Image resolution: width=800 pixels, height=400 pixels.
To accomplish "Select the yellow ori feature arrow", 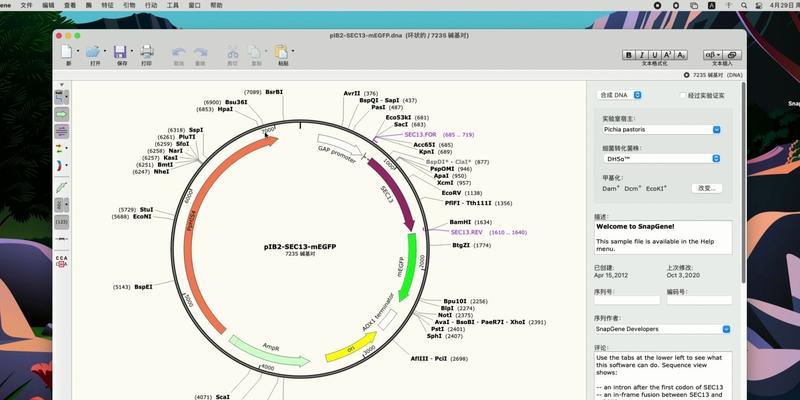I will [351, 347].
